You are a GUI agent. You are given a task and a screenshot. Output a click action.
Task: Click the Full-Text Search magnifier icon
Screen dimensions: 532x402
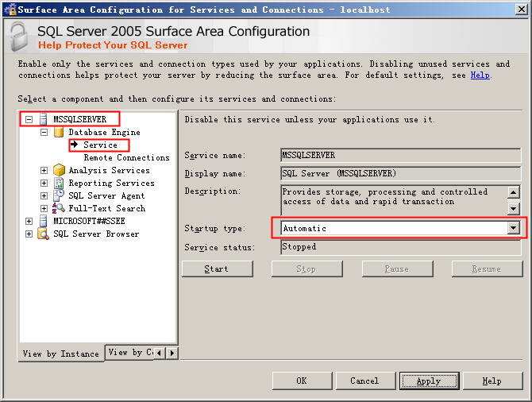coord(59,208)
